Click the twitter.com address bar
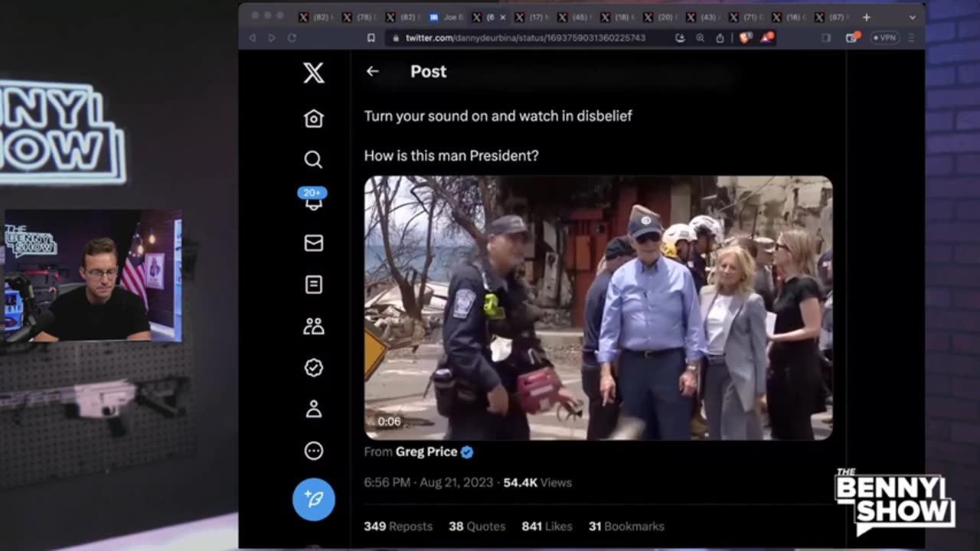This screenshot has width=980, height=551. tap(525, 37)
